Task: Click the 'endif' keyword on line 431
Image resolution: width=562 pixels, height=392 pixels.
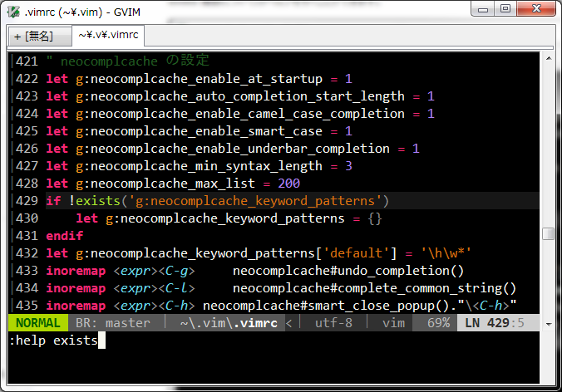Action: point(65,236)
